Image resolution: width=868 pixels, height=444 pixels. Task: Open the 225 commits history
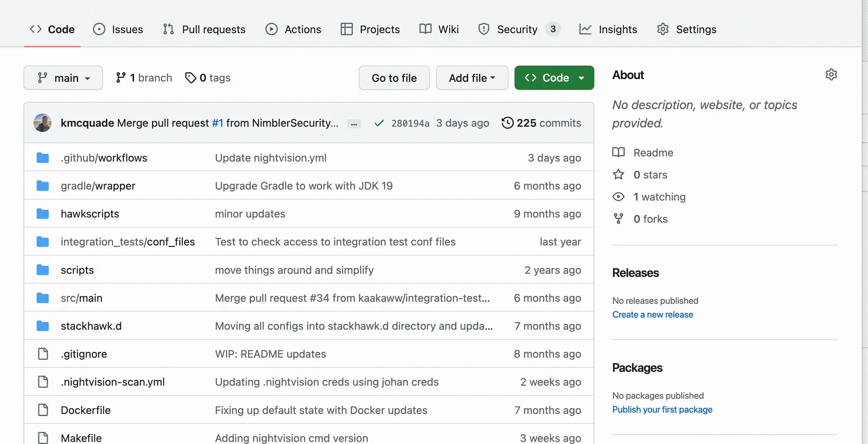[541, 123]
